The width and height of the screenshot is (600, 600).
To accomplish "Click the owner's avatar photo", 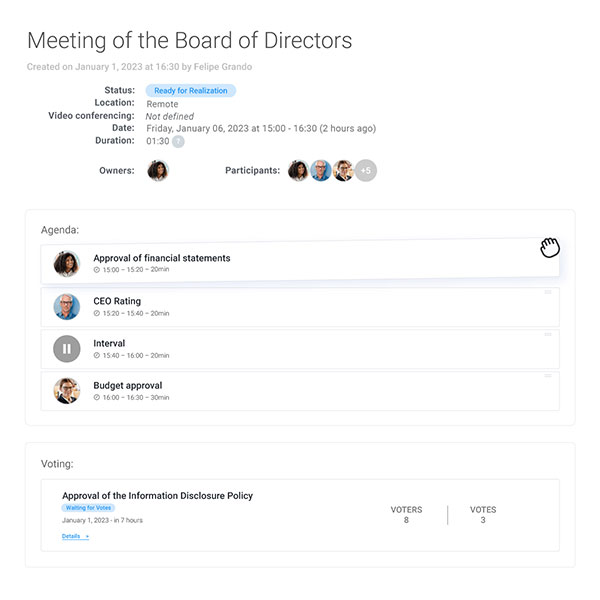I will 158,170.
